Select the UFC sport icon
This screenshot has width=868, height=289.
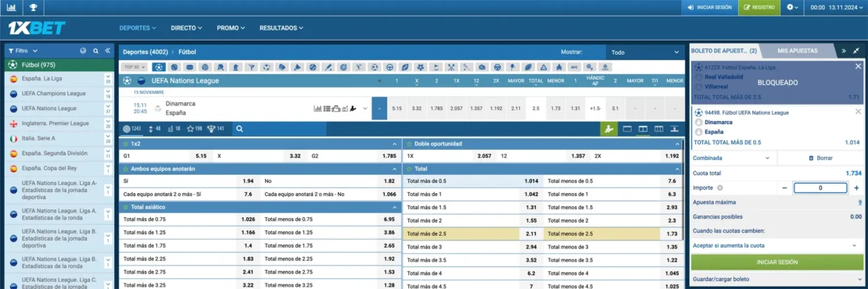(574, 67)
